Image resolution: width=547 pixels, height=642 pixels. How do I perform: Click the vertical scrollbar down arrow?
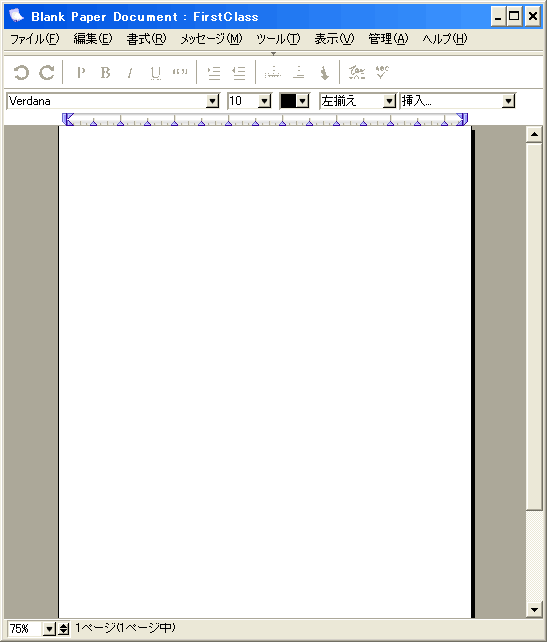[534, 610]
